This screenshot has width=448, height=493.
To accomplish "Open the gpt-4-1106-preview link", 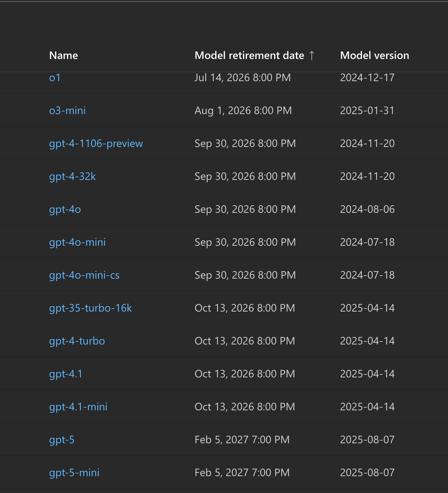I will [x=96, y=144].
